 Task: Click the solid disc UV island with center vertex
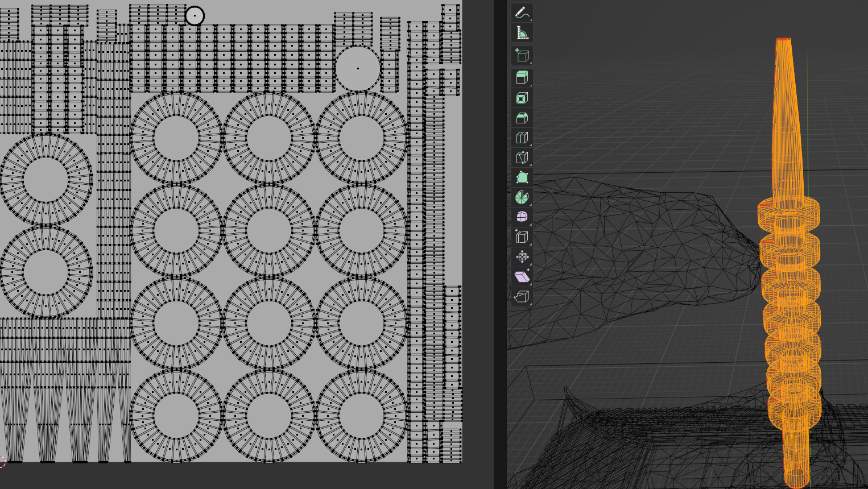point(358,68)
